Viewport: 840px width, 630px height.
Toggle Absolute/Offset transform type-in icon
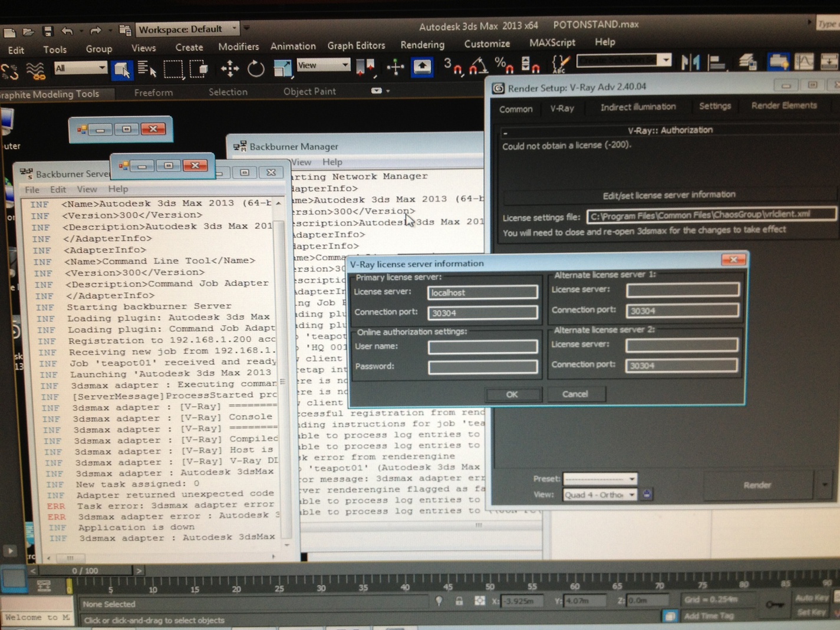coord(480,601)
